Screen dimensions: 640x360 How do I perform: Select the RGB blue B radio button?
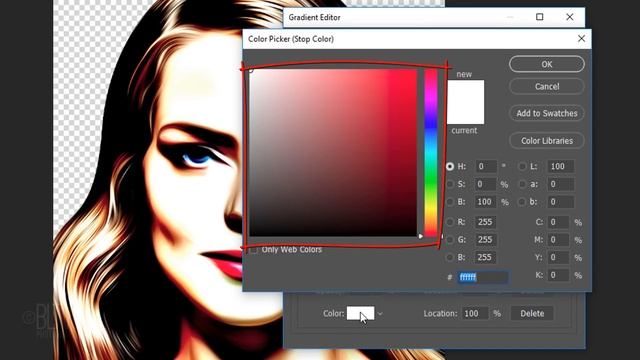[x=450, y=257]
